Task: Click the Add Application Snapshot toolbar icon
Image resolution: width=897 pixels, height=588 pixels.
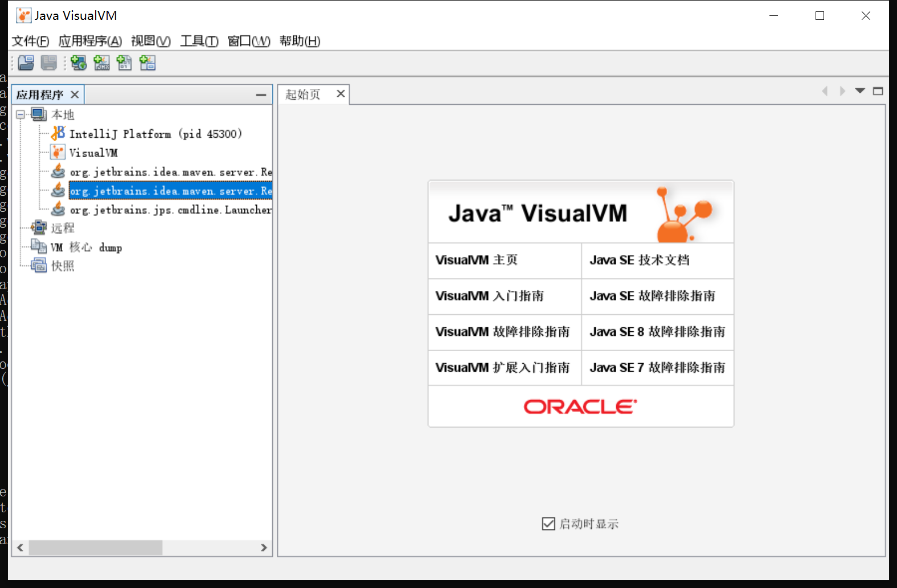Action: [x=148, y=63]
